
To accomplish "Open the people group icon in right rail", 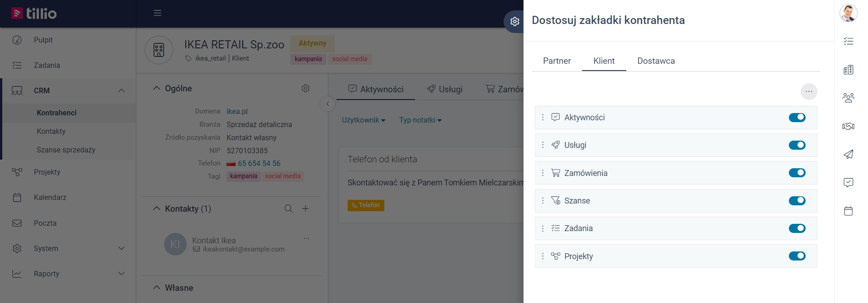I will (x=849, y=98).
